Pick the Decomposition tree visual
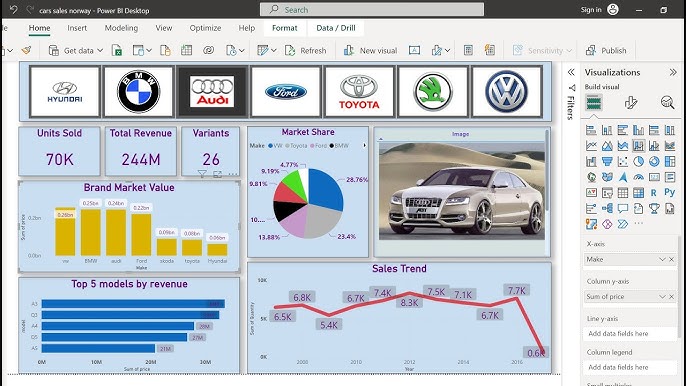Image resolution: width=686 pixels, height=386 pixels. pos(607,208)
